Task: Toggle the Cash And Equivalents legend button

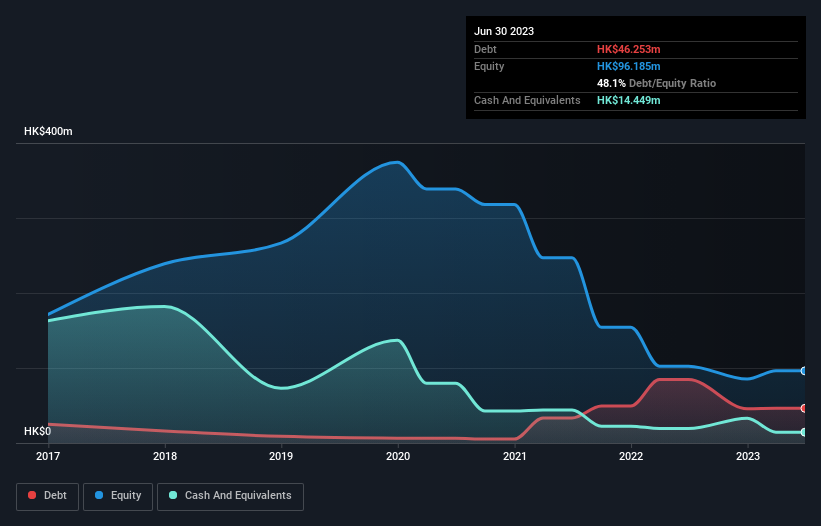Action: coord(230,496)
